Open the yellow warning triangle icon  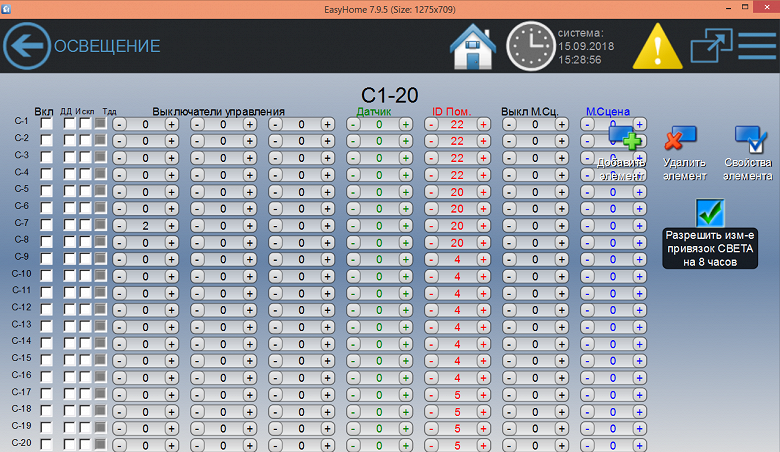click(658, 46)
